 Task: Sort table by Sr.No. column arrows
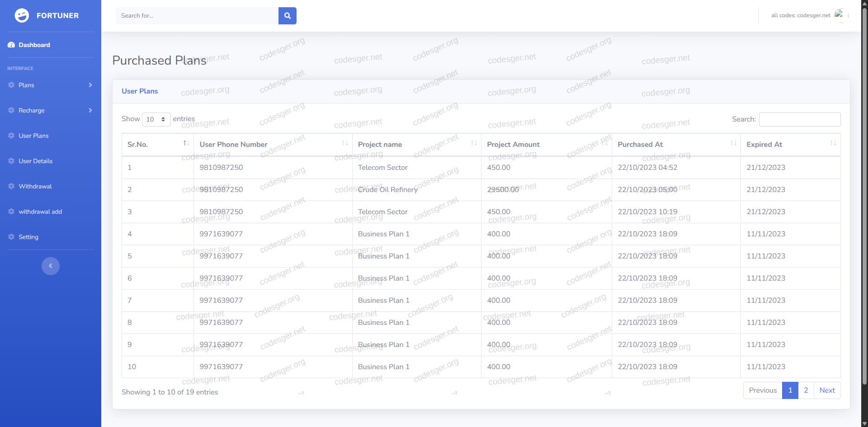click(x=186, y=143)
